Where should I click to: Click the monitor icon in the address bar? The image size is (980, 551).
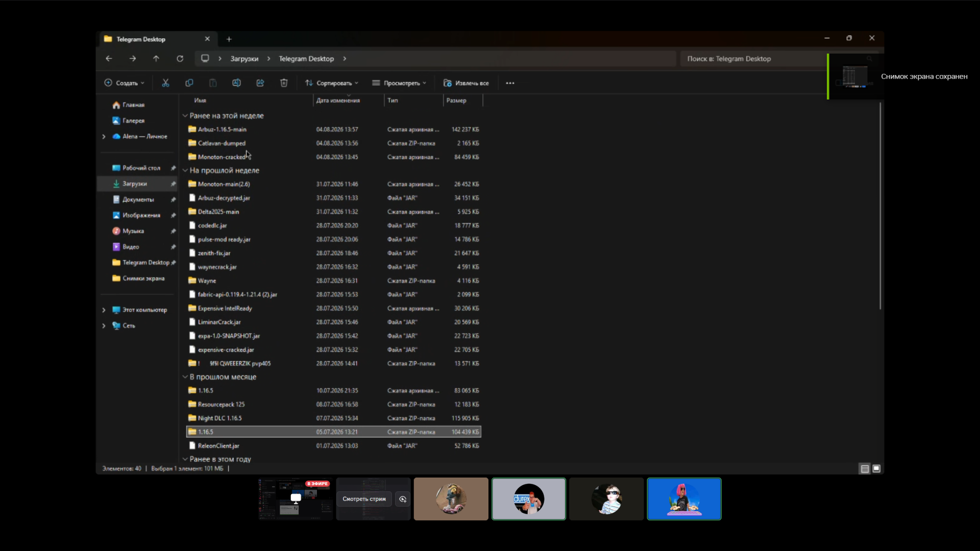(205, 59)
